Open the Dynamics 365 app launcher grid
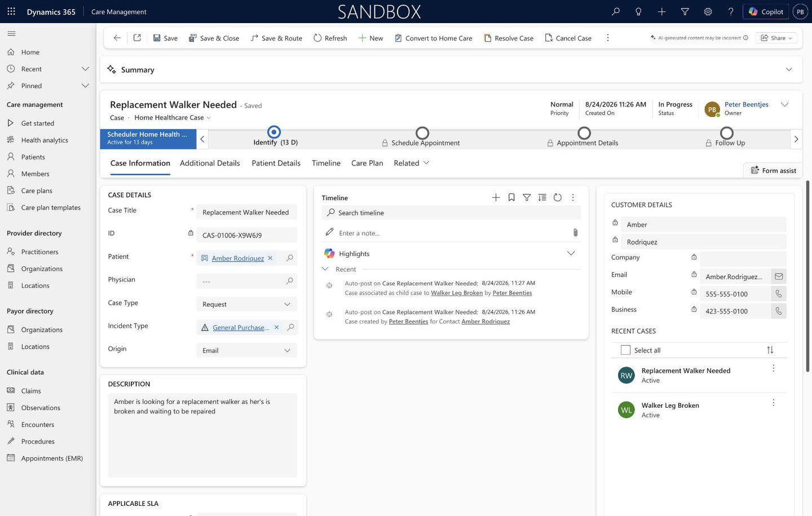The image size is (812, 516). [x=11, y=11]
